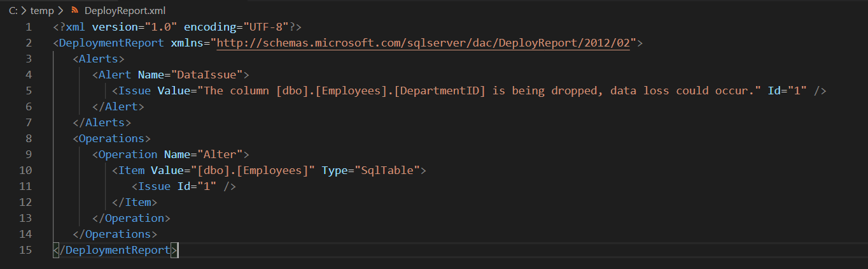This screenshot has height=269, width=868.
Task: Select the temp folder breadcrumb
Action: coord(42,11)
